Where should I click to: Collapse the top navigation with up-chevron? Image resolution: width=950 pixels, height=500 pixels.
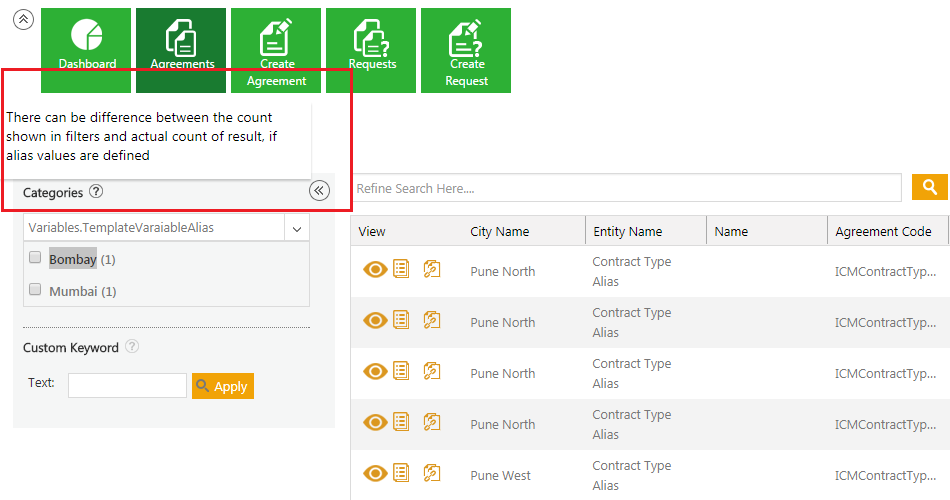23,20
